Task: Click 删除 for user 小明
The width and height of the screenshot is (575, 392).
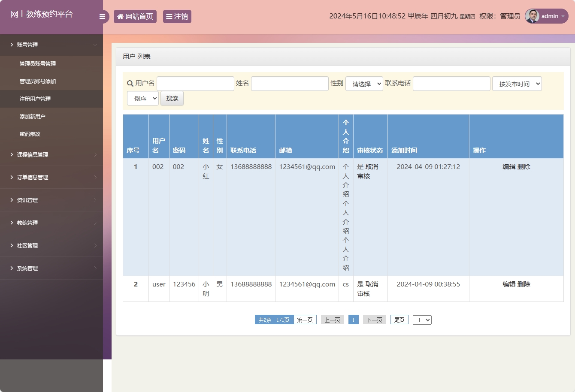Action: click(x=524, y=284)
